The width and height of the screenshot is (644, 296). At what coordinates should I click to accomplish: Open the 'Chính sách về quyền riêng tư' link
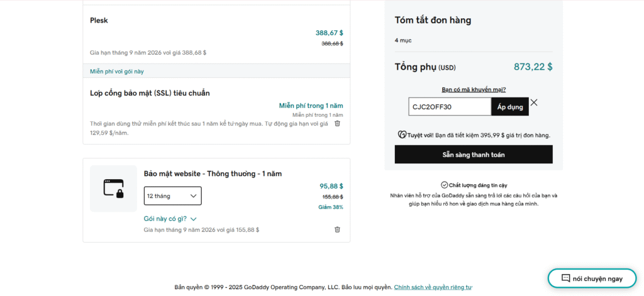pos(433,287)
